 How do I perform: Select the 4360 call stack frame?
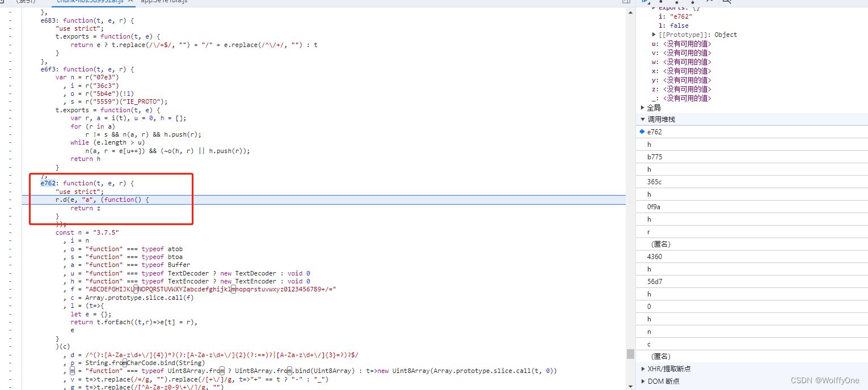(x=752, y=256)
